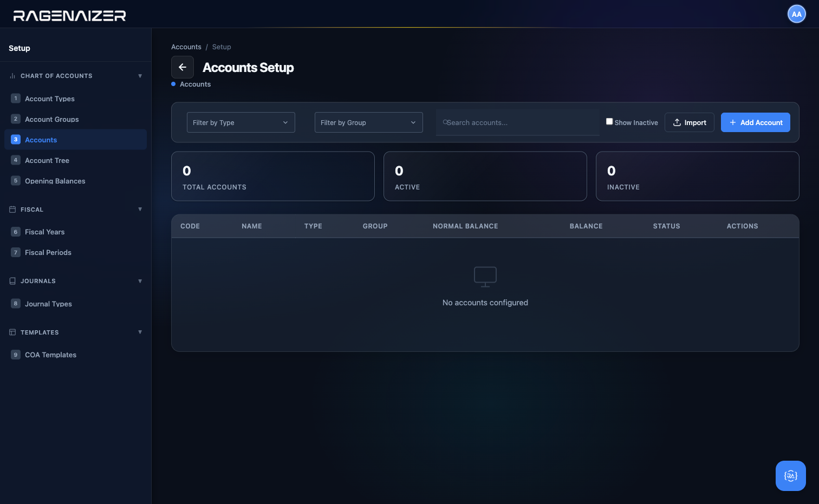Click the step 7 number badge
The image size is (819, 504).
point(16,252)
